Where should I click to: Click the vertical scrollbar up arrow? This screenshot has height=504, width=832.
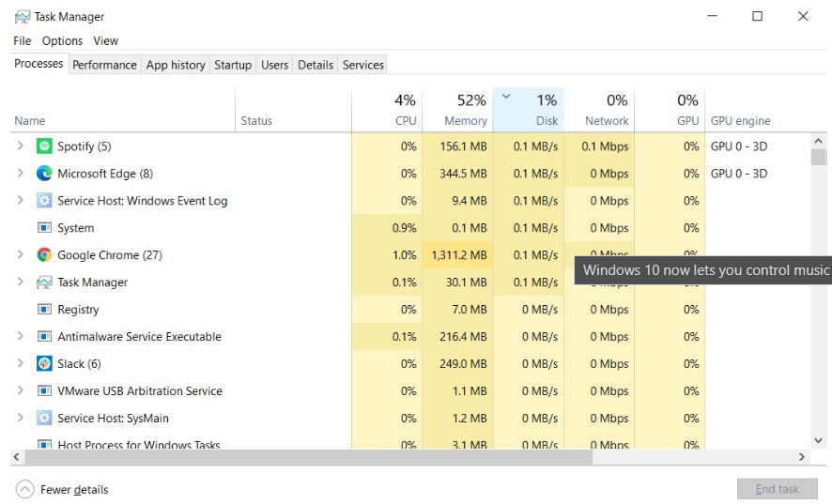coord(818,141)
